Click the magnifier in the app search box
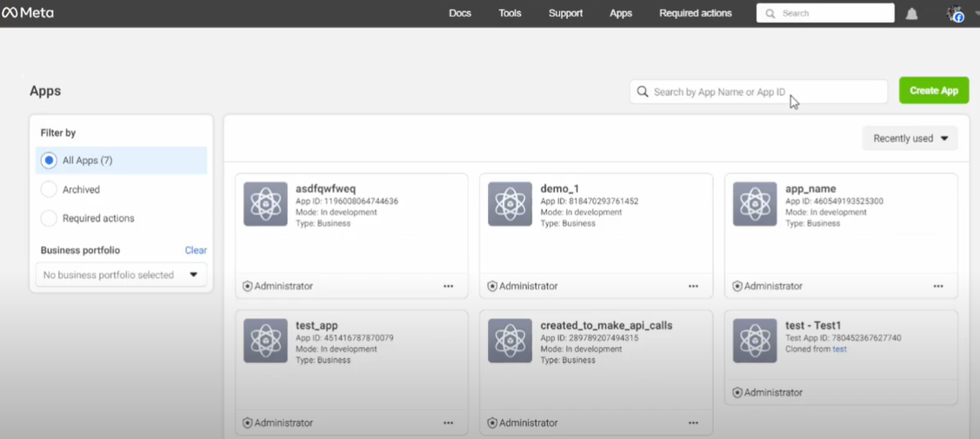Image resolution: width=980 pixels, height=439 pixels. point(643,92)
